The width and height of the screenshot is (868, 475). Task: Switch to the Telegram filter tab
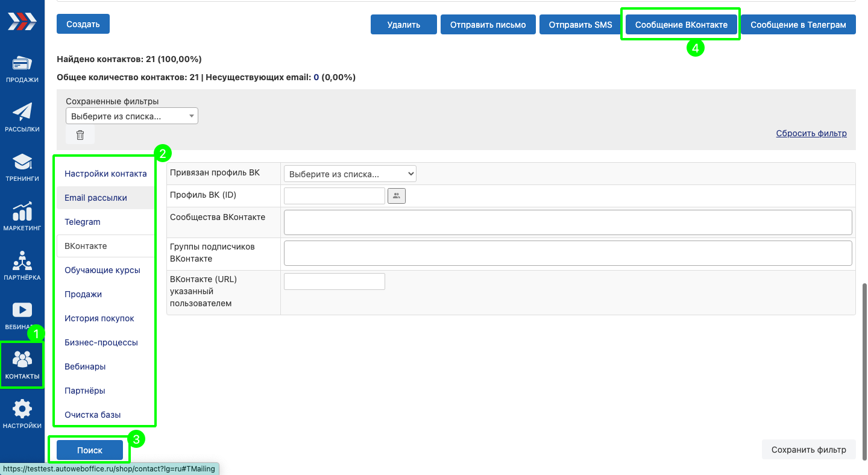pos(83,222)
